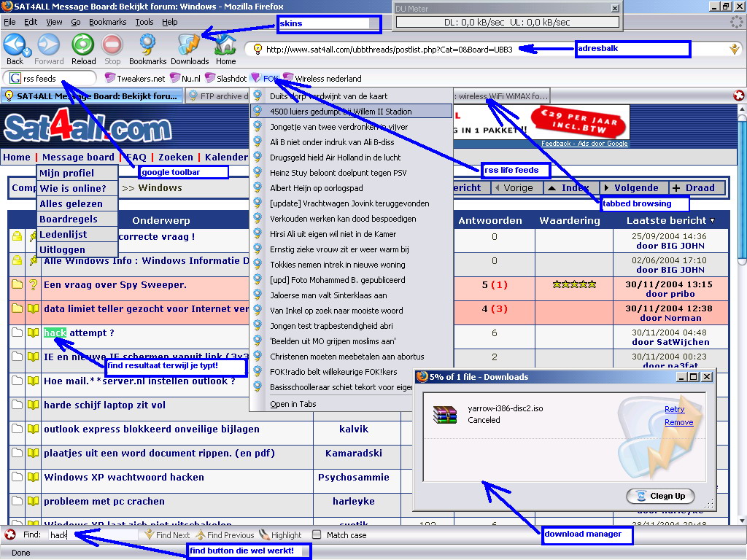Viewport: 747px width, 560px height.
Task: Open the Tools menu
Action: (144, 22)
